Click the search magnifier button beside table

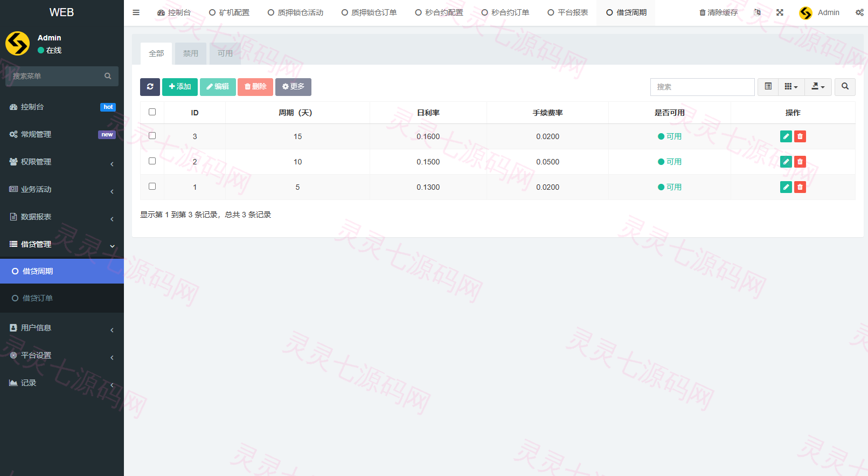[845, 87]
